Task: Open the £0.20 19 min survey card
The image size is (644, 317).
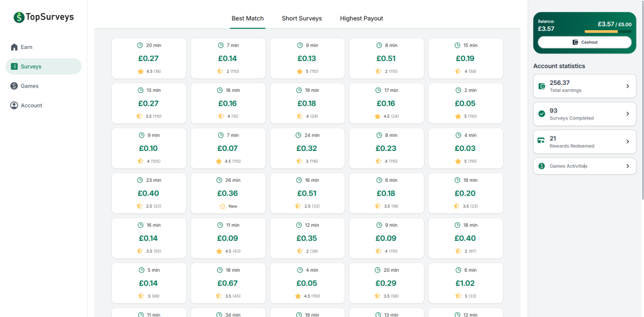Action: click(466, 193)
